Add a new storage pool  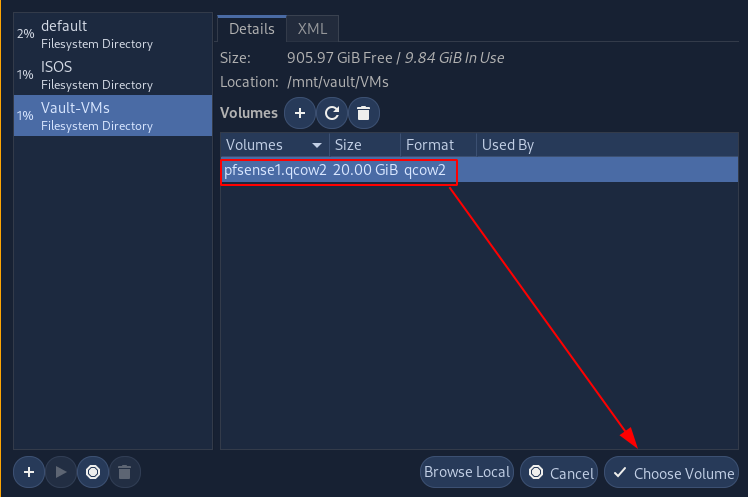[x=29, y=472]
